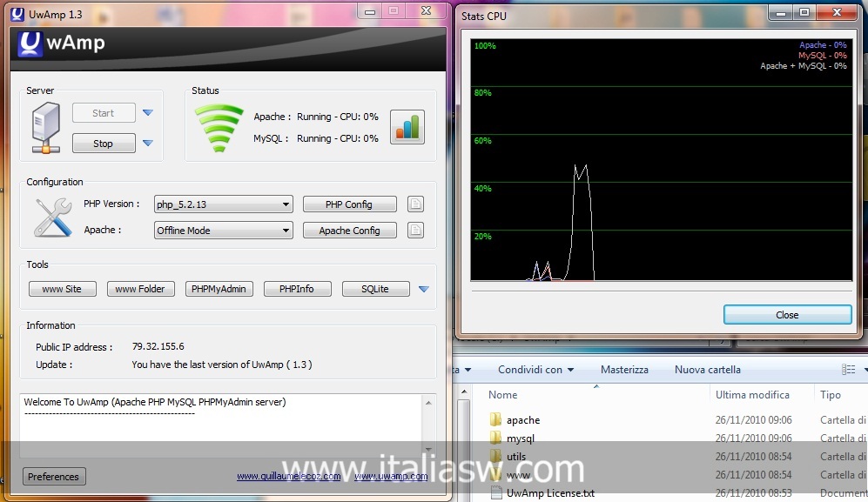Viewport: 868px width, 502px height.
Task: Launch PHPMyAdmin tool
Action: pos(219,289)
